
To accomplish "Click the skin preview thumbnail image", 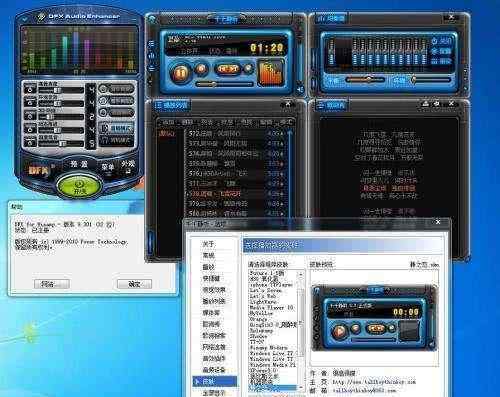I will 375,318.
